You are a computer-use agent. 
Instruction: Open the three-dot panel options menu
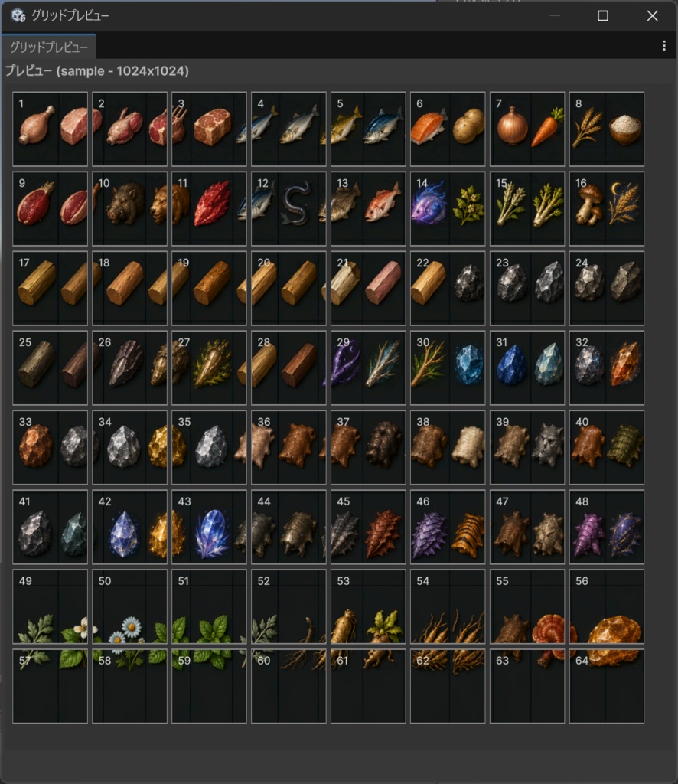click(x=663, y=46)
